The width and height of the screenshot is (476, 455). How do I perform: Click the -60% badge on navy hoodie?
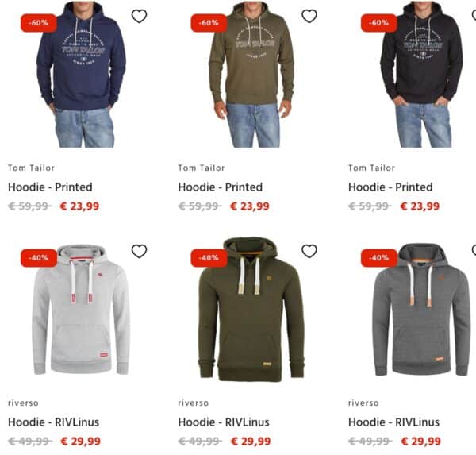click(39, 23)
